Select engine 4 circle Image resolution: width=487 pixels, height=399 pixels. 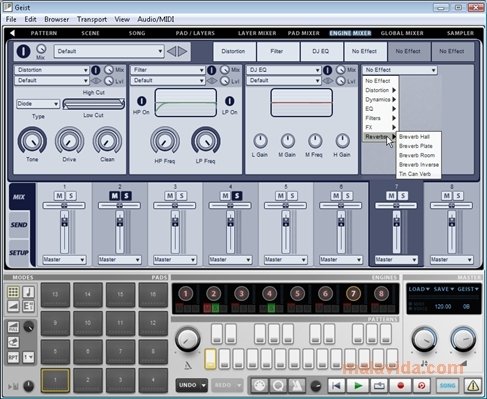[269, 294]
